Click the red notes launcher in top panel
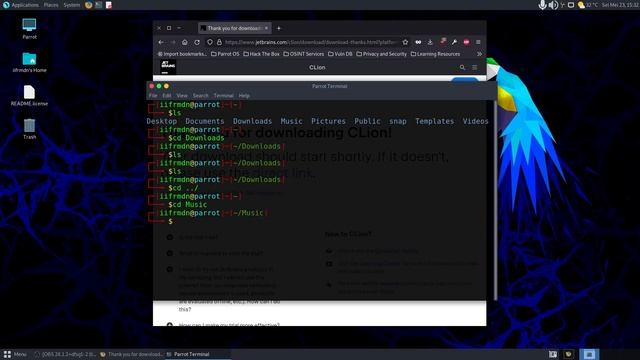Image resolution: width=640 pixels, height=360 pixels. click(109, 5)
